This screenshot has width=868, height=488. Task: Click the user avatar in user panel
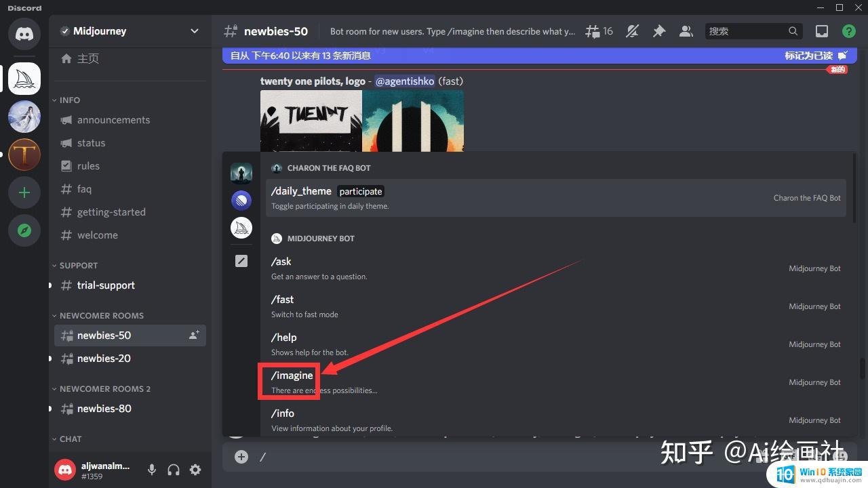pyautogui.click(x=65, y=470)
